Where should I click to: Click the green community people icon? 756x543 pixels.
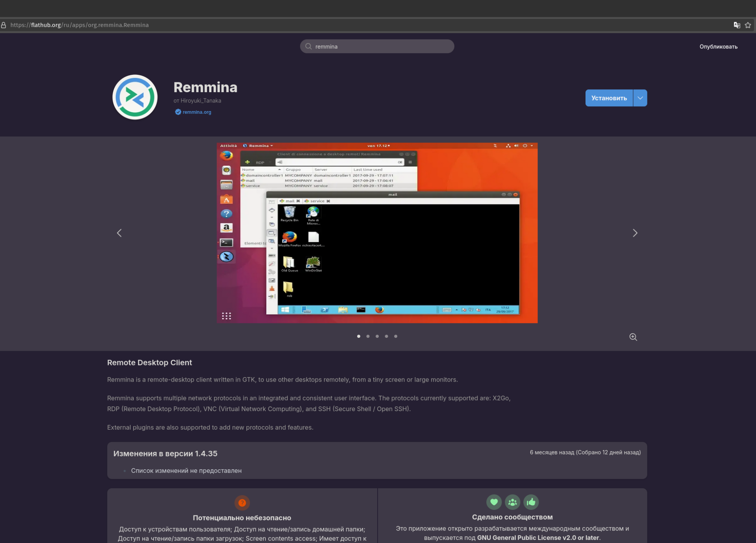coord(512,502)
